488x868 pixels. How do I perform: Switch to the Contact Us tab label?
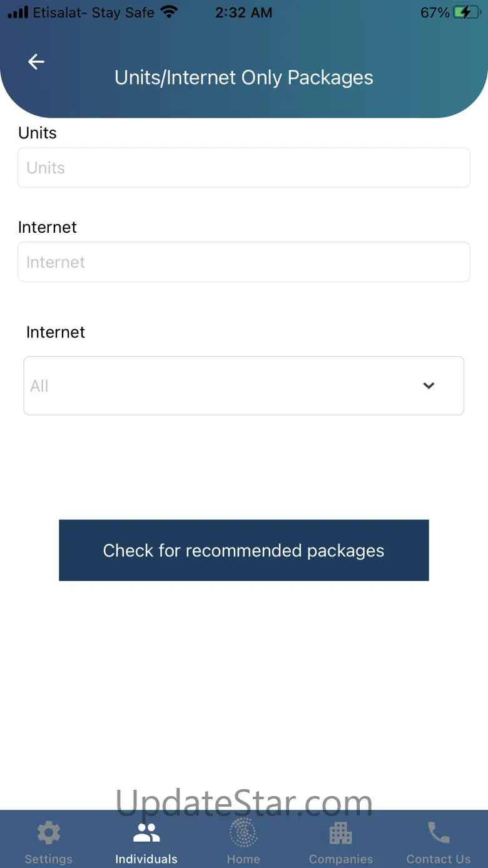(x=438, y=859)
